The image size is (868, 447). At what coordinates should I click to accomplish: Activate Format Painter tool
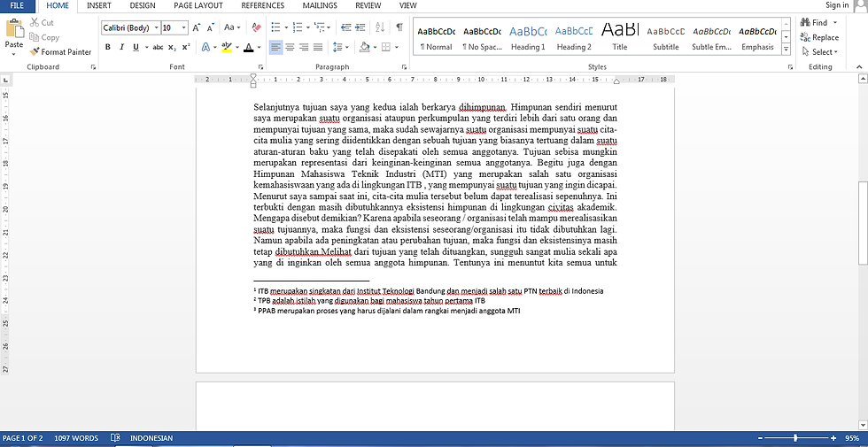61,52
